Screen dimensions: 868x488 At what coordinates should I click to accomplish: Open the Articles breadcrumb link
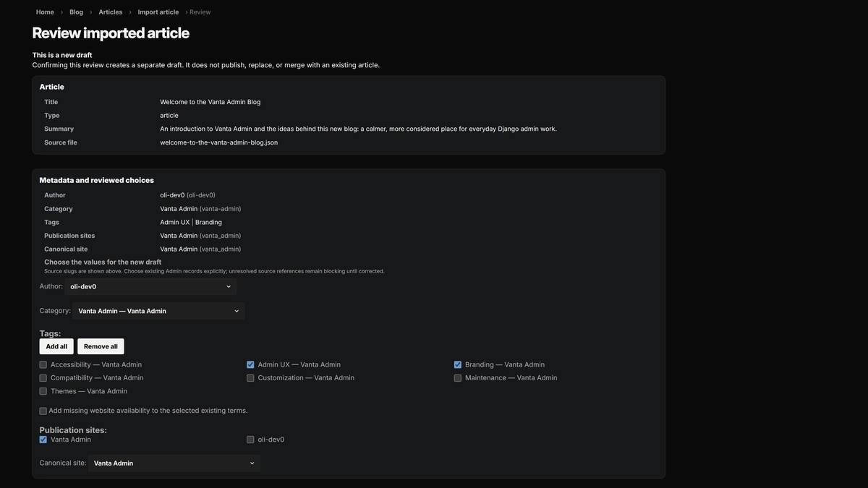[x=110, y=12]
